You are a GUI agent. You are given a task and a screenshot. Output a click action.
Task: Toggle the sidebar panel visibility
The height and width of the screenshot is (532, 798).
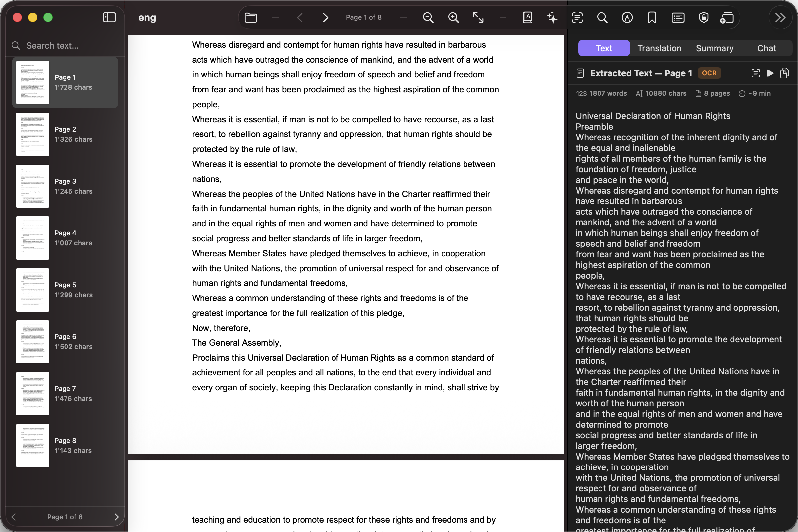coord(109,17)
